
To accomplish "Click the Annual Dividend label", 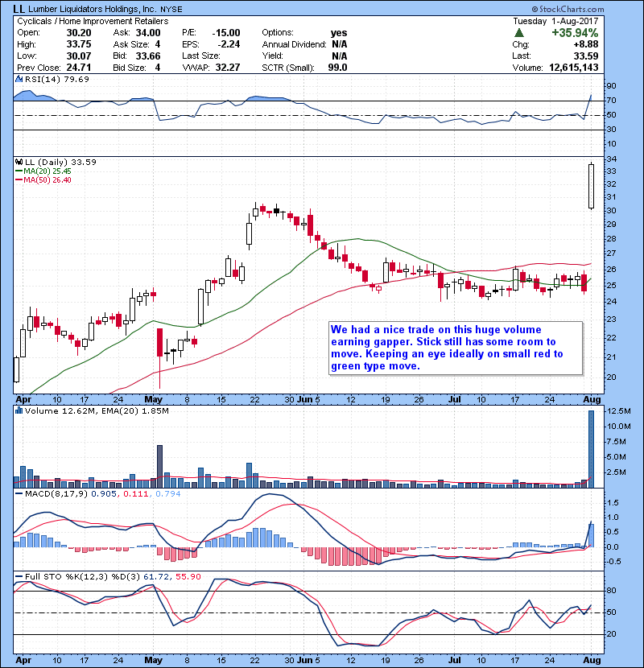I will click(294, 44).
